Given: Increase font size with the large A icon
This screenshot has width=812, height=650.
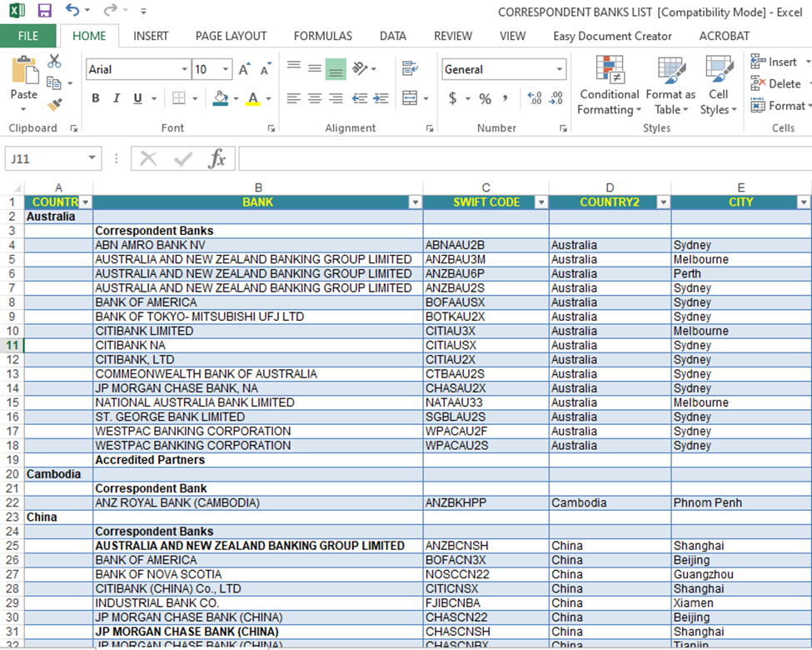Looking at the screenshot, I should (x=244, y=69).
